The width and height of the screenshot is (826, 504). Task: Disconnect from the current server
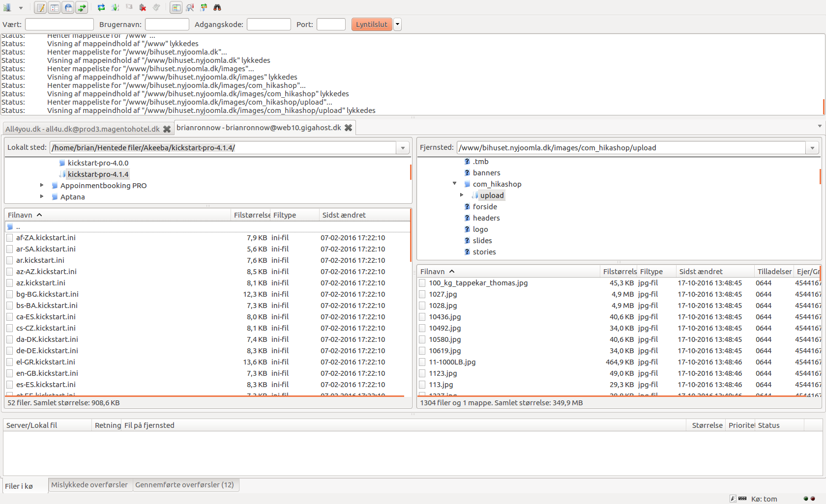tap(143, 8)
